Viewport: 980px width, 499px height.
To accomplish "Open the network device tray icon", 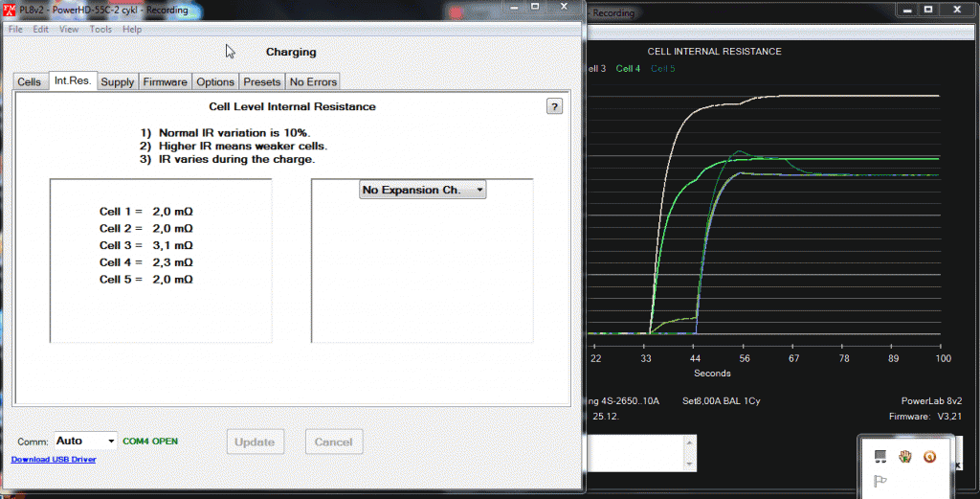I will (x=880, y=456).
